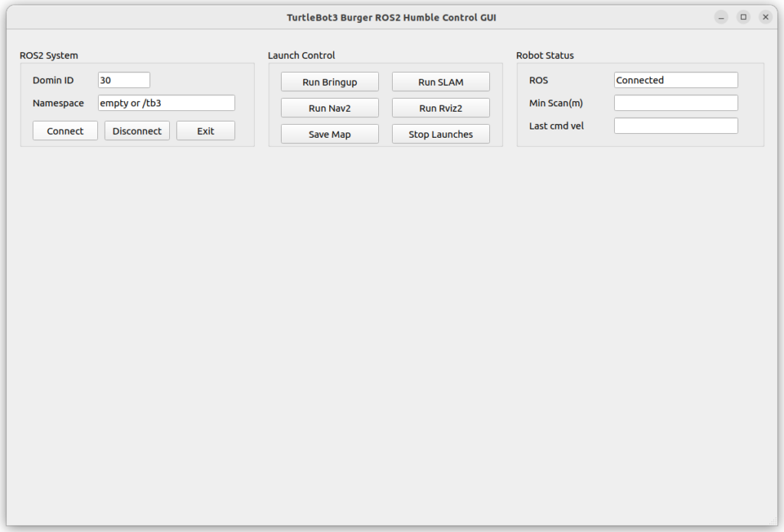Screen dimensions: 784x532
Task: Click the Disconnect button
Action: tap(137, 131)
